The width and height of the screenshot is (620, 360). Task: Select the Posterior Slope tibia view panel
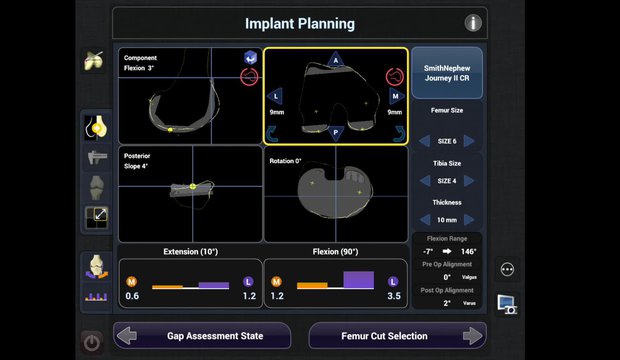click(190, 194)
